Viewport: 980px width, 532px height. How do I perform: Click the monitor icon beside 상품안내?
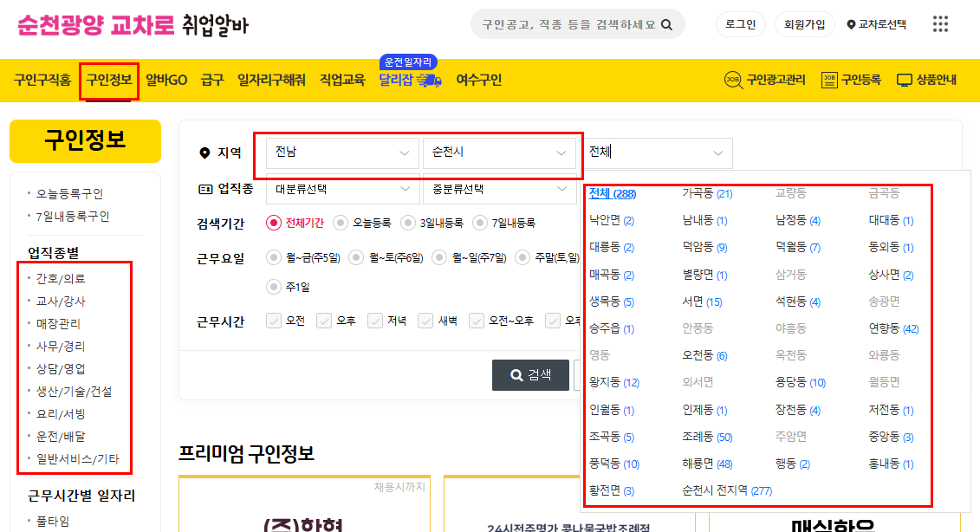(904, 80)
